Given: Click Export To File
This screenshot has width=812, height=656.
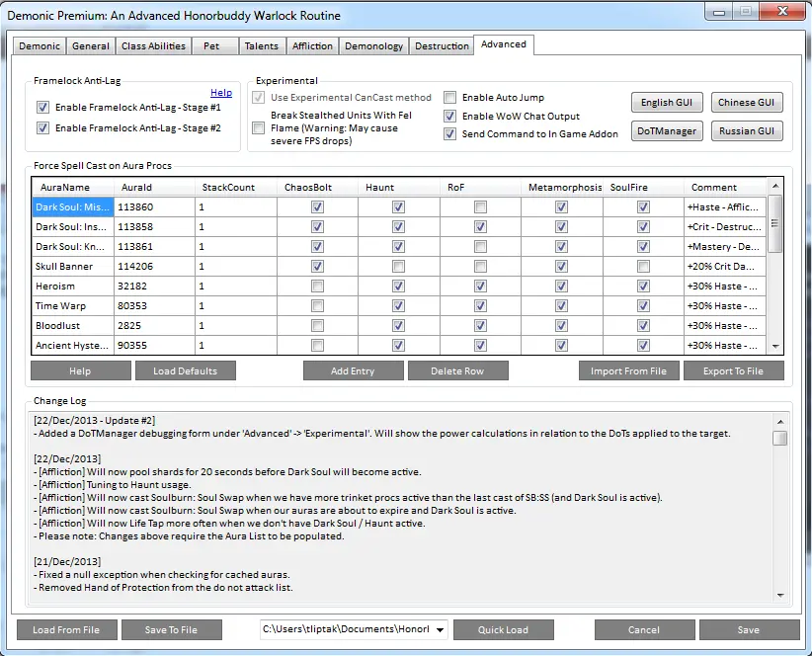Looking at the screenshot, I should 733,370.
